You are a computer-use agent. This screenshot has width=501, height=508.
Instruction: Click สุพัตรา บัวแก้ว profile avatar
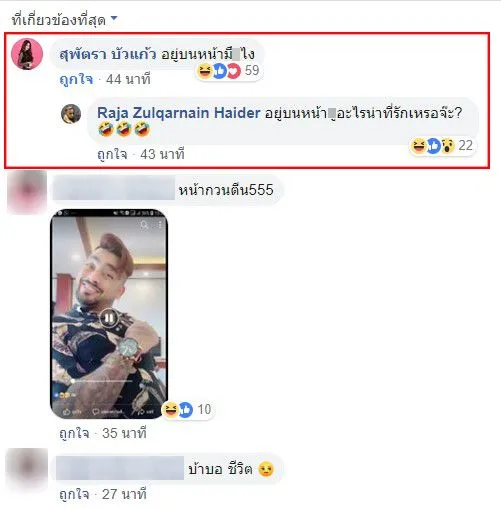27,54
